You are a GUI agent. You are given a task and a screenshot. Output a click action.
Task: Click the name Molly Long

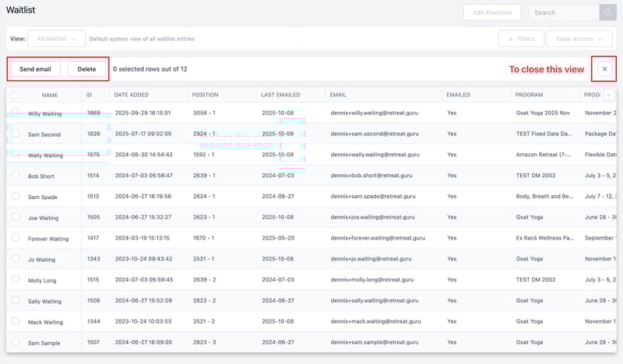[x=42, y=280]
